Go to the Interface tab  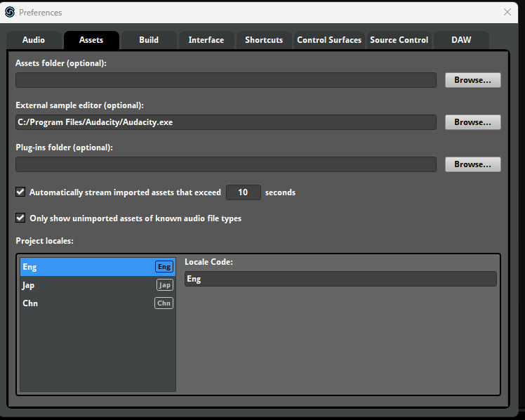click(206, 40)
